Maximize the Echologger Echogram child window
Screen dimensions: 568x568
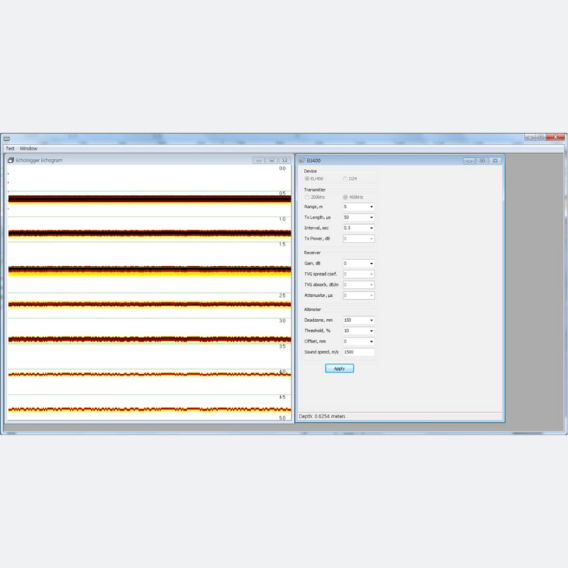point(272,160)
